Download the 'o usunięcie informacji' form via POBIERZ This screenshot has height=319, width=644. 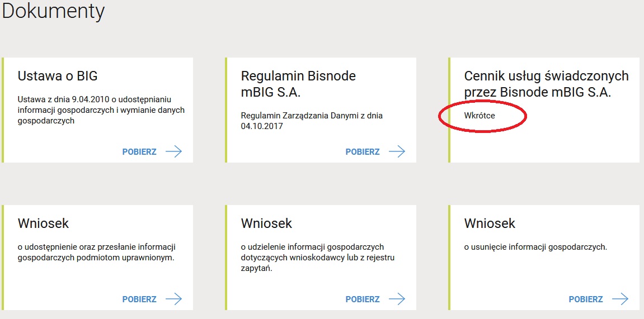coord(586,299)
